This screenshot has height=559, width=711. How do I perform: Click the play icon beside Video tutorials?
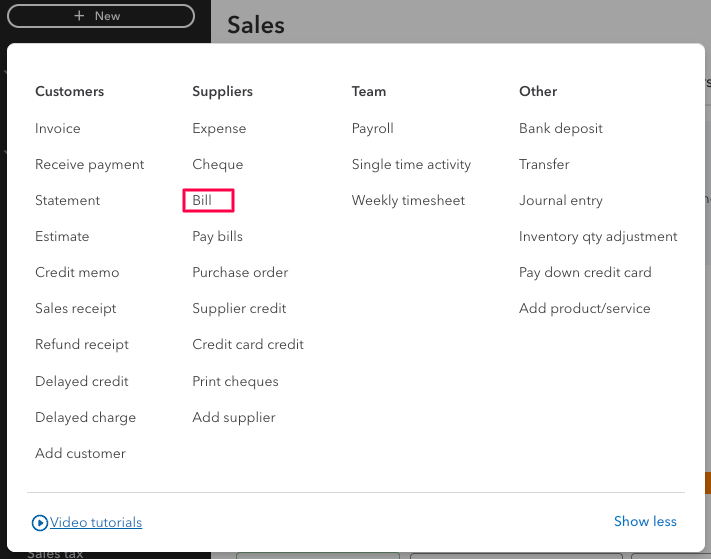(39, 523)
